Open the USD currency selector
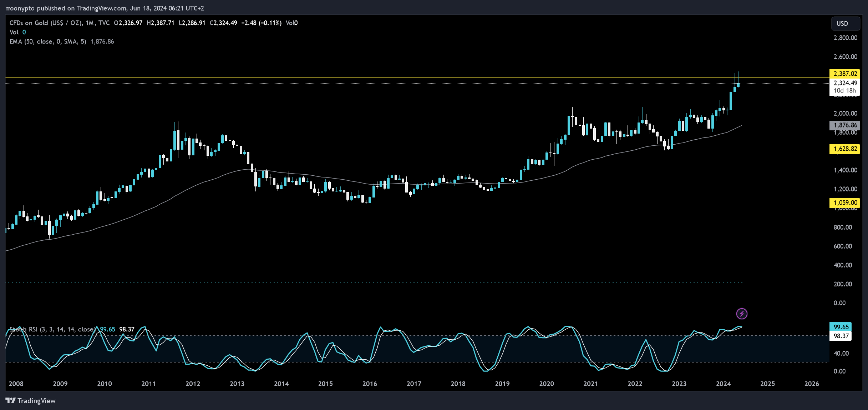The image size is (868, 410). tap(845, 23)
